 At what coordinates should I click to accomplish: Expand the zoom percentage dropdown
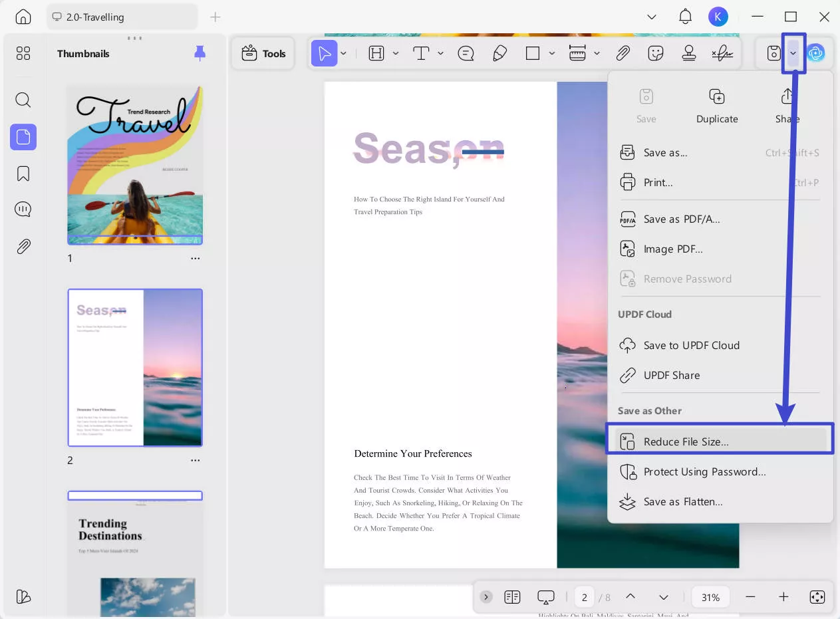(x=710, y=597)
